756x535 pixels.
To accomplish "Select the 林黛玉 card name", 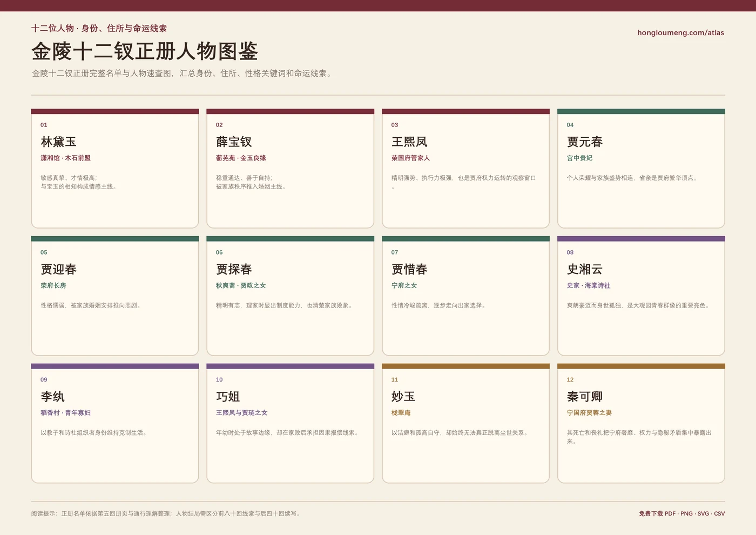I will pos(58,142).
